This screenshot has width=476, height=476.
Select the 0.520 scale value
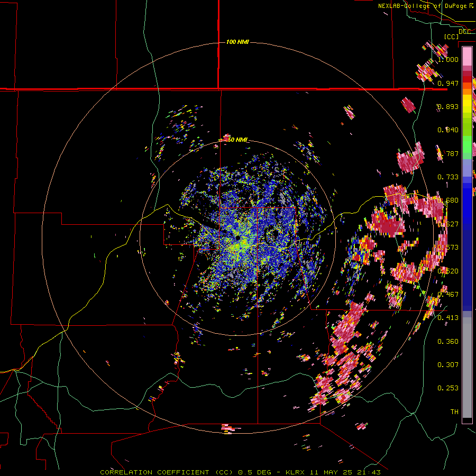[x=448, y=271]
